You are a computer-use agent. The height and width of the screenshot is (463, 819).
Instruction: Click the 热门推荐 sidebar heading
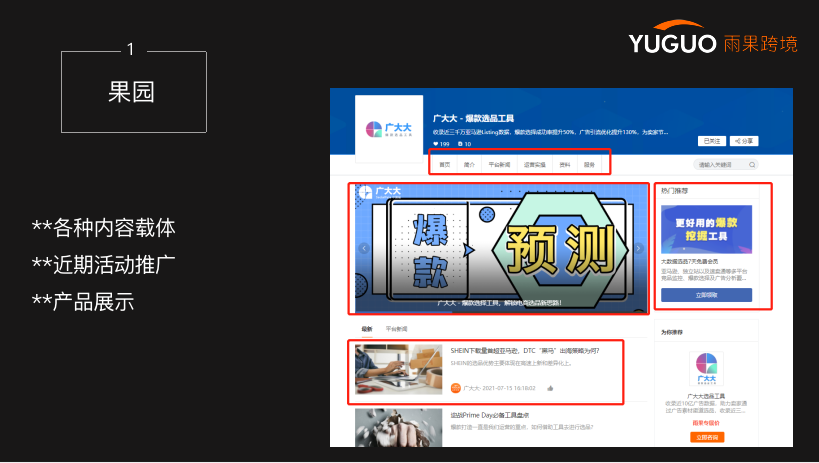[x=674, y=191]
